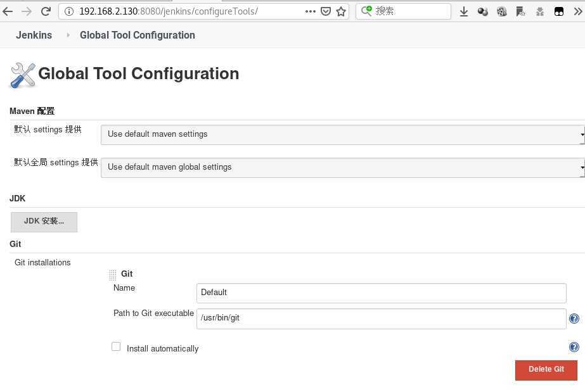Go back using browser back arrow
This screenshot has width=585, height=392.
tap(7, 11)
